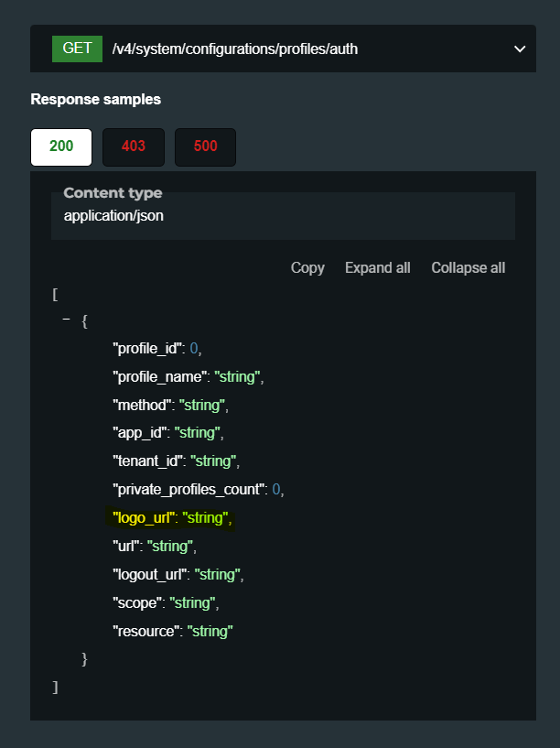Click the "profile_name" string value
The height and width of the screenshot is (748, 560).
pos(238,377)
